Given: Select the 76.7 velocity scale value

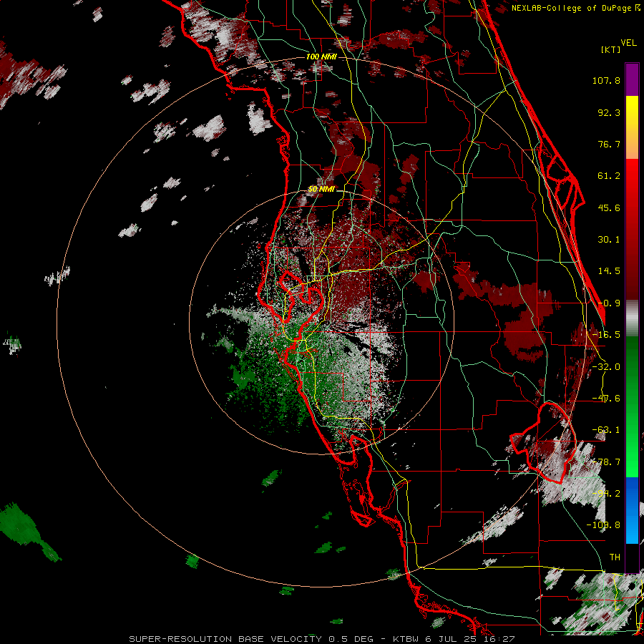Looking at the screenshot, I should (609, 144).
